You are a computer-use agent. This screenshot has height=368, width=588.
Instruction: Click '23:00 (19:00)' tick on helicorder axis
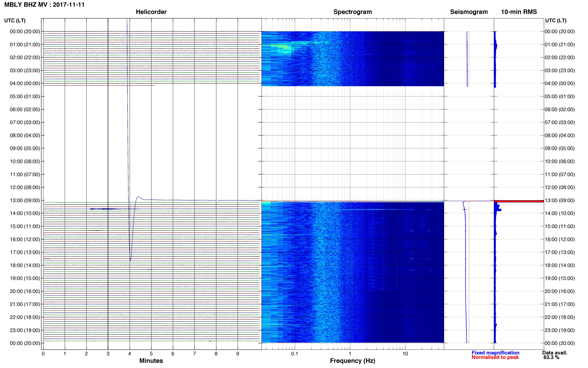coord(25,330)
